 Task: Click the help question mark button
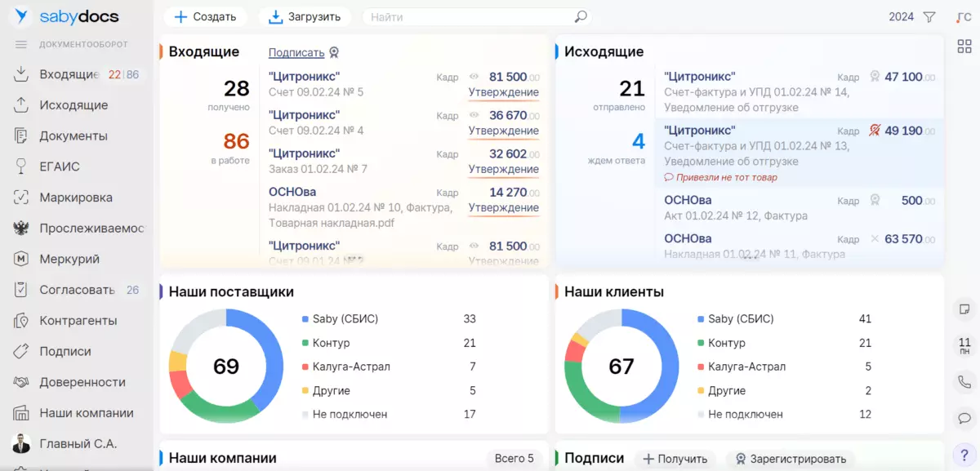tap(964, 454)
